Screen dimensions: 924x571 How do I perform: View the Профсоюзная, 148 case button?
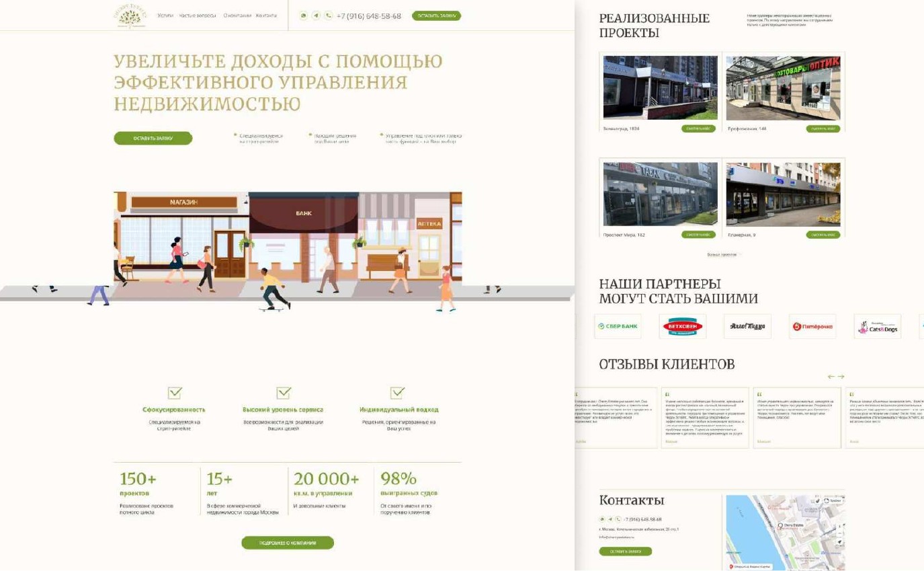[823, 128]
